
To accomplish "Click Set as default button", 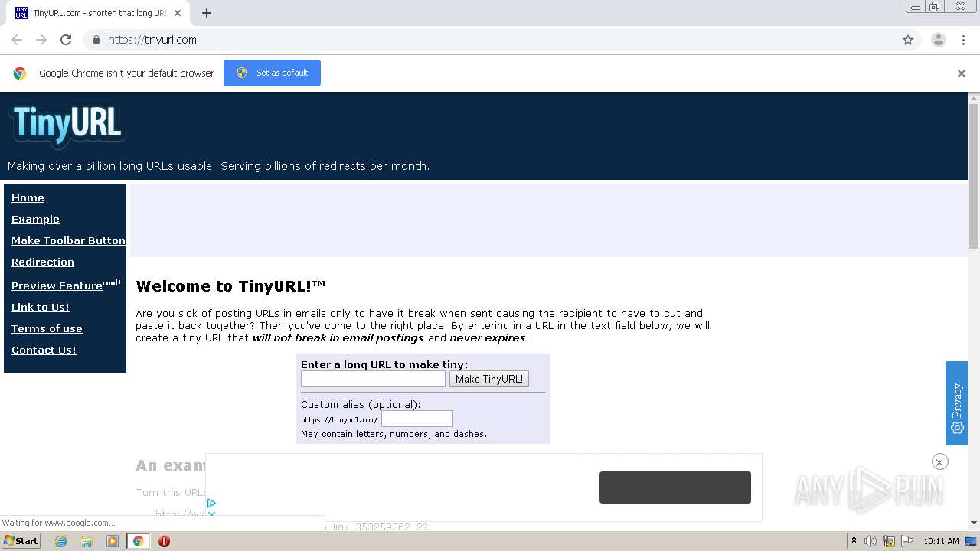I will click(272, 73).
